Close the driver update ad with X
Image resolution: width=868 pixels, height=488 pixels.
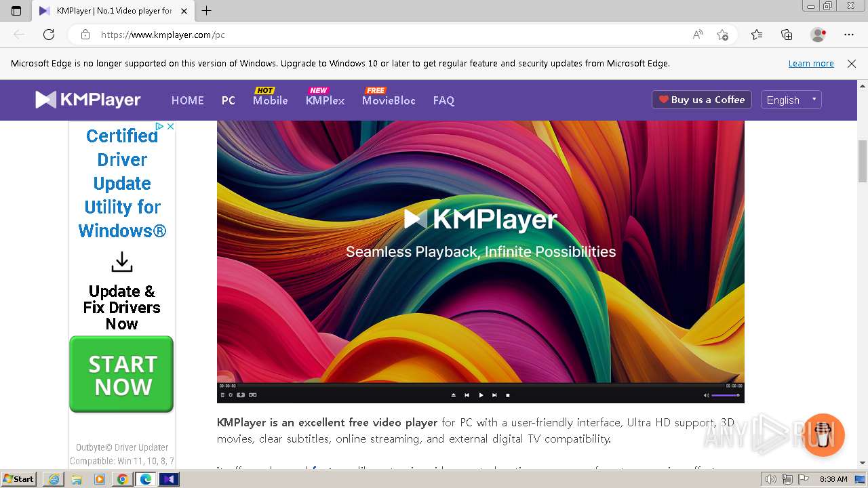coord(171,126)
